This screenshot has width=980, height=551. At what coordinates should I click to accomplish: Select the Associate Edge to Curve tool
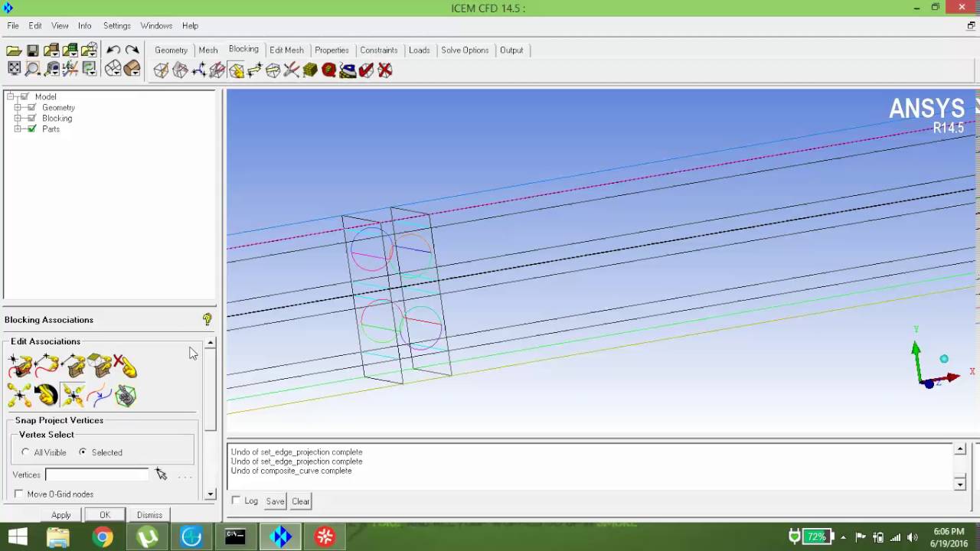(46, 366)
